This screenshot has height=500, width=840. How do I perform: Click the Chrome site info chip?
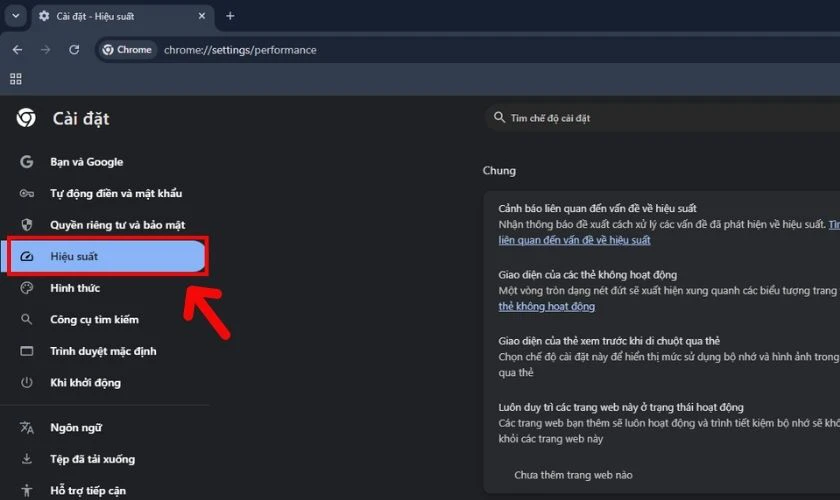[x=128, y=50]
